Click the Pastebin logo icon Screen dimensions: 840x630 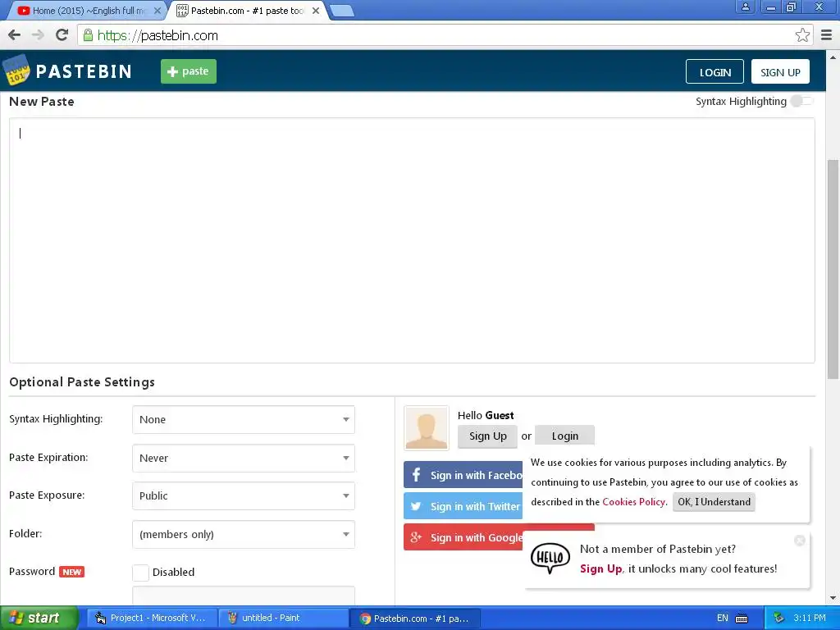click(16, 71)
